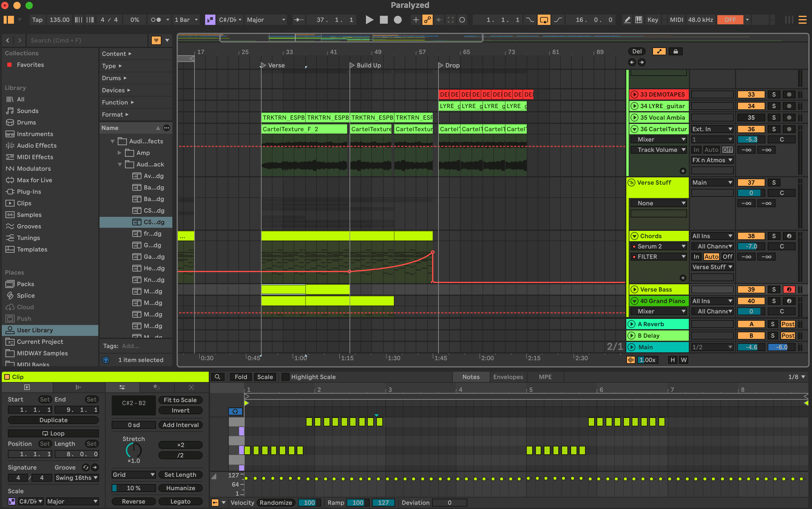The image size is (812, 509).
Task: Toggle browser filter view icon
Action: [x=156, y=40]
